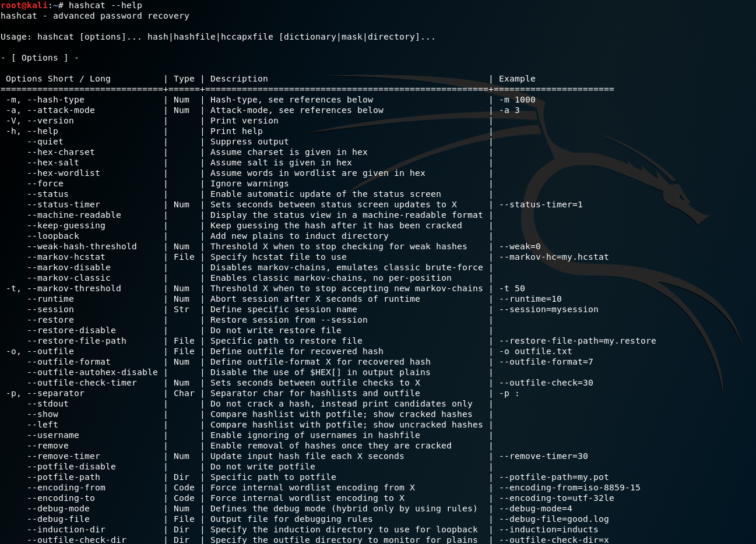Click the '--outfile-check=30' example

tap(546, 383)
